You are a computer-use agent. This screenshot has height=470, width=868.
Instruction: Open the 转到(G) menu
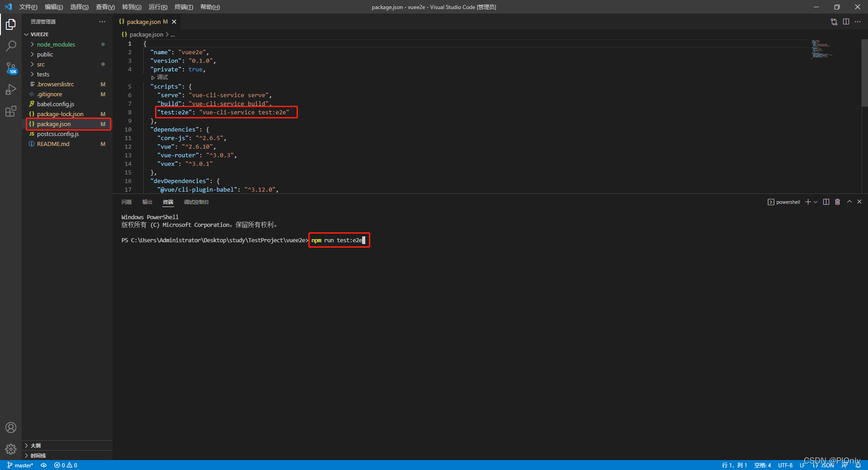pos(132,7)
